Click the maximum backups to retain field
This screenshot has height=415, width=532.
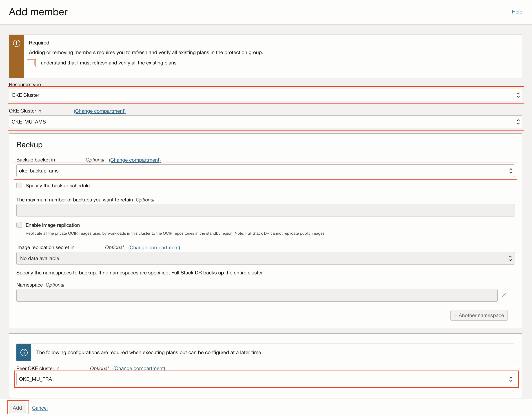click(265, 210)
